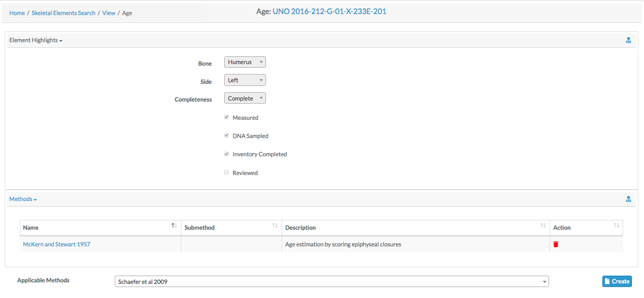
Task: Enable the Reviewed checkbox
Action: (x=227, y=172)
